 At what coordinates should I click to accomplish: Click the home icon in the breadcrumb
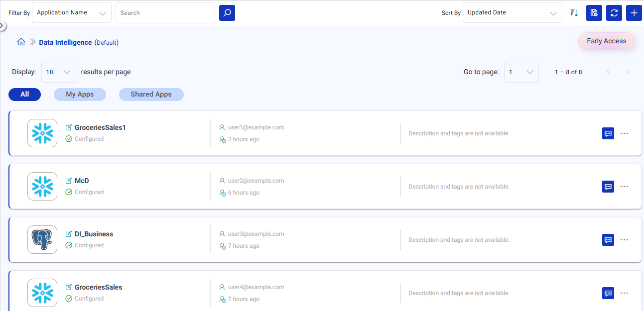click(21, 42)
